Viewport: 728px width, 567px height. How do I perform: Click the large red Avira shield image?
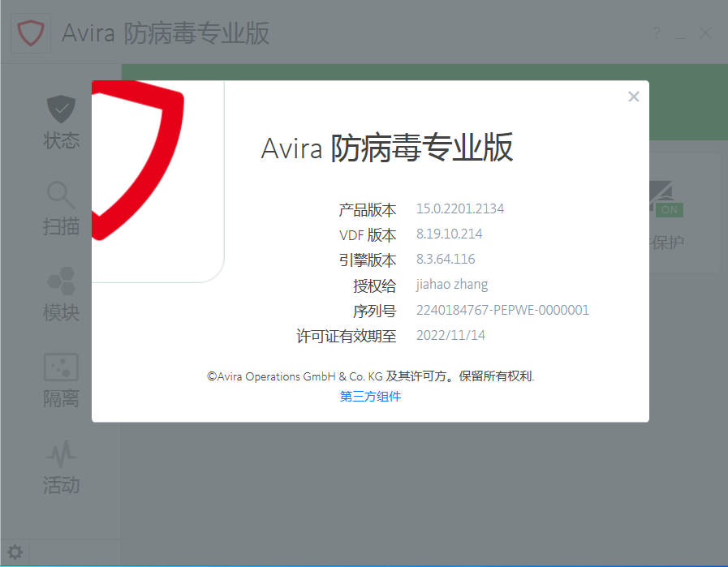point(138,160)
